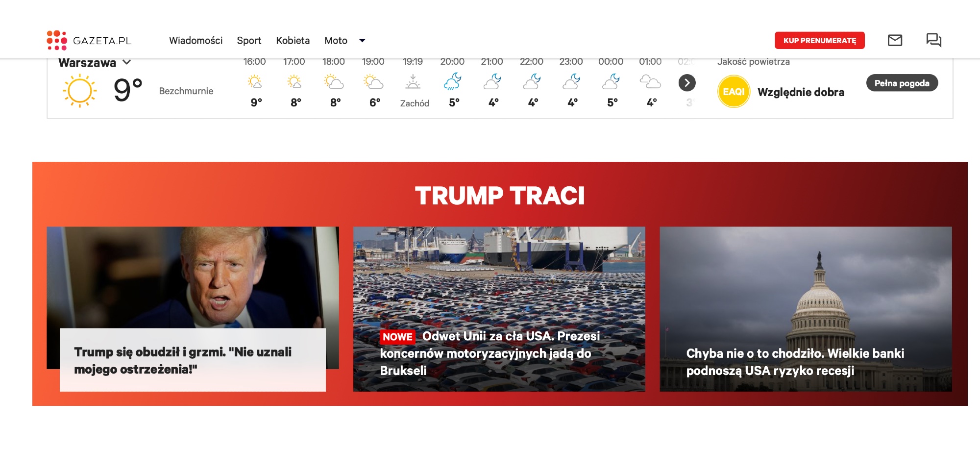Open the mail envelope icon
This screenshot has width=980, height=452.
[895, 40]
